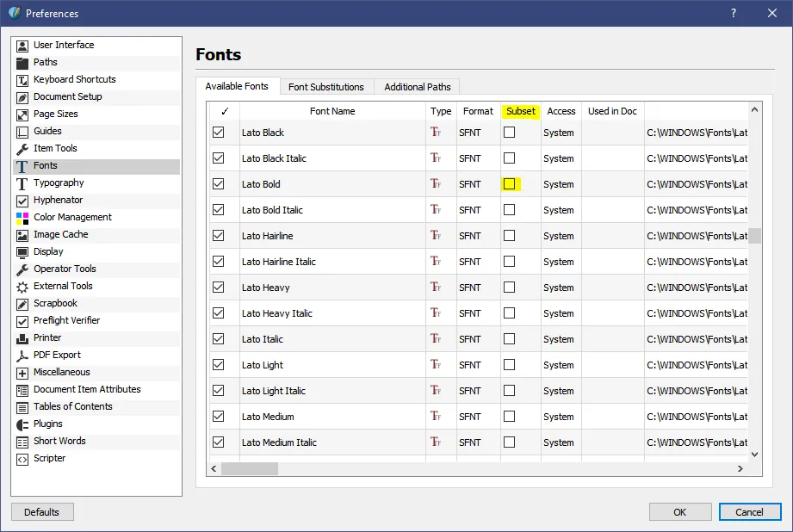Open the Scripter icon
The height and width of the screenshot is (532, 793).
click(x=22, y=459)
